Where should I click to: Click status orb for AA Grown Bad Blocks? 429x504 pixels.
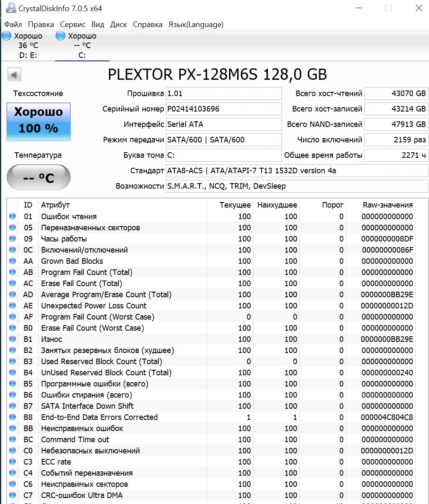tap(12, 261)
